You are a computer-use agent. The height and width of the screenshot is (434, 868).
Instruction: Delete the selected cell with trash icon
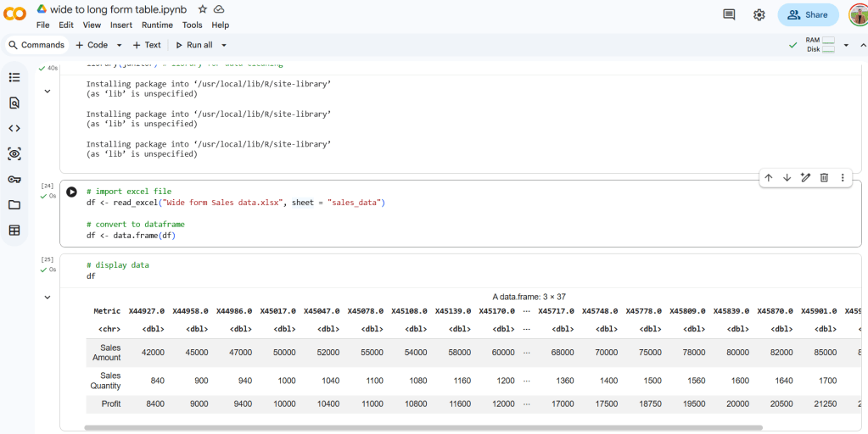click(x=824, y=178)
